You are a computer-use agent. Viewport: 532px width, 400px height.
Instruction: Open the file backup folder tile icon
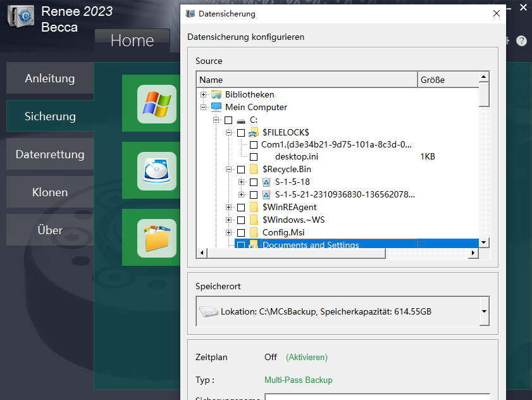coord(157,238)
